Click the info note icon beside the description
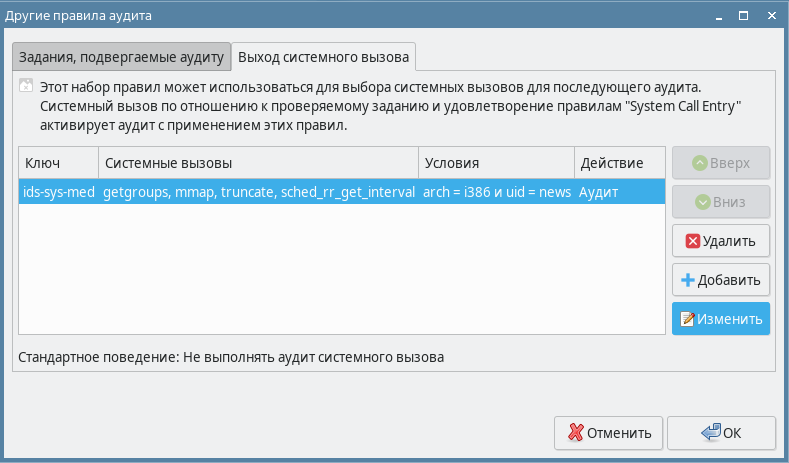The image size is (789, 463). [x=26, y=87]
